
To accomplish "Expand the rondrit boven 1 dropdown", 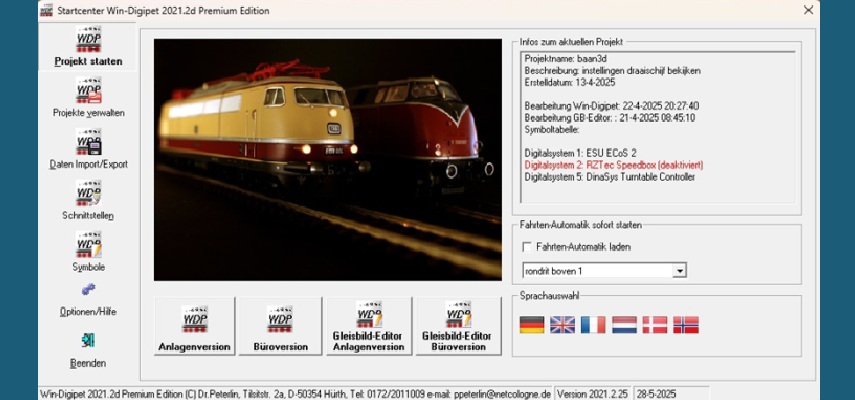I will 679,270.
